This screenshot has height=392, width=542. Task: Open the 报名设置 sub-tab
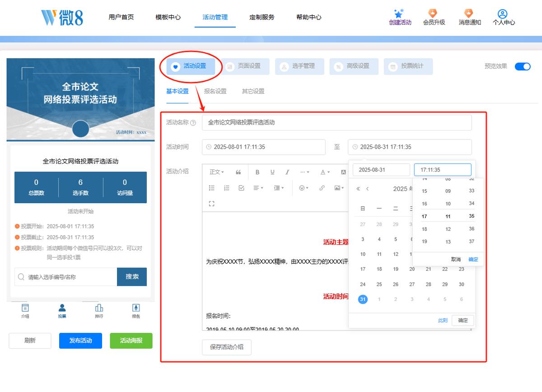[x=215, y=91]
